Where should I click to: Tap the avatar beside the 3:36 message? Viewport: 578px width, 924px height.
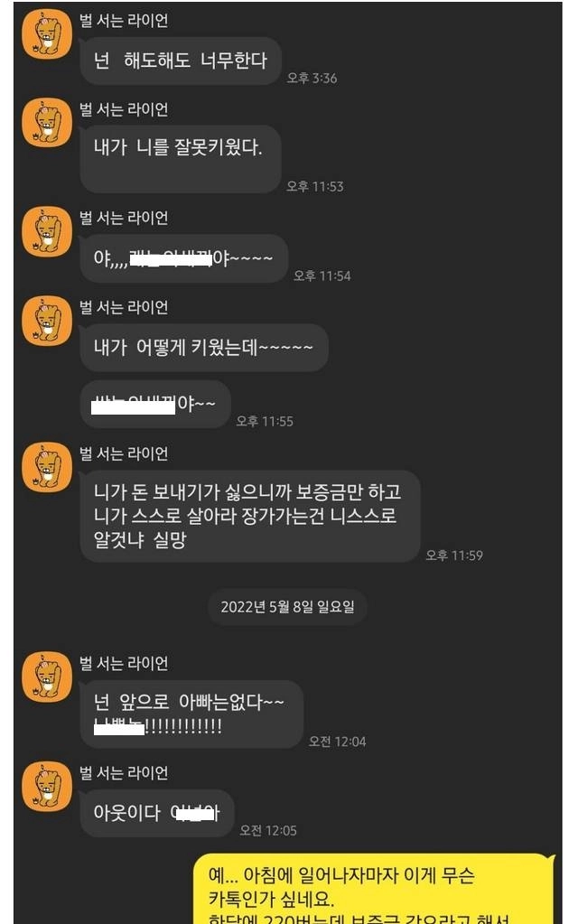47,34
